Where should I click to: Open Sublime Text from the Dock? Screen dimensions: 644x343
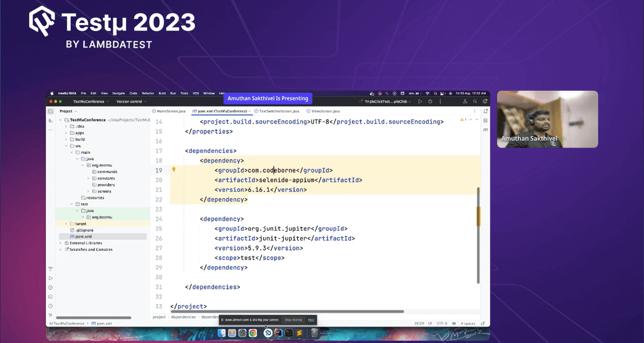pyautogui.click(x=299, y=333)
